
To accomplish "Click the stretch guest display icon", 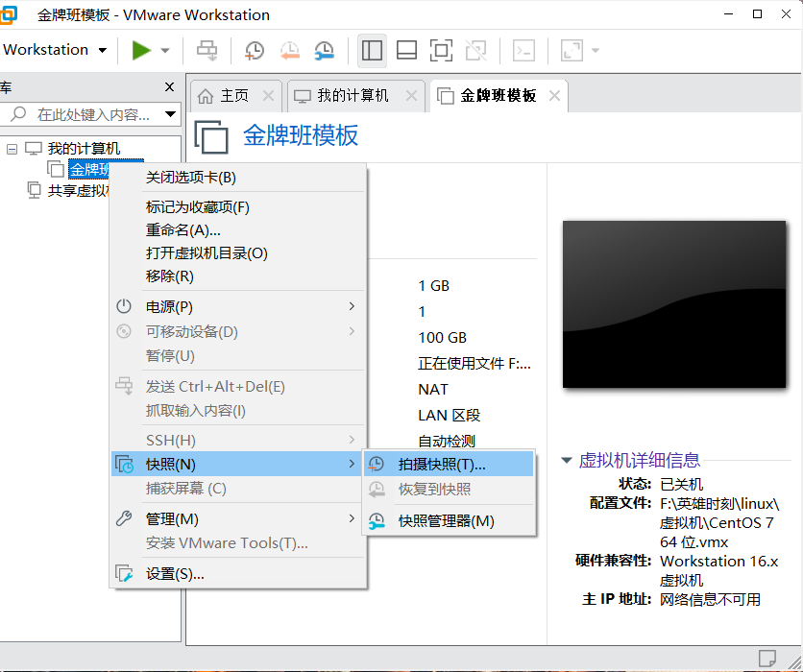I will (x=572, y=50).
